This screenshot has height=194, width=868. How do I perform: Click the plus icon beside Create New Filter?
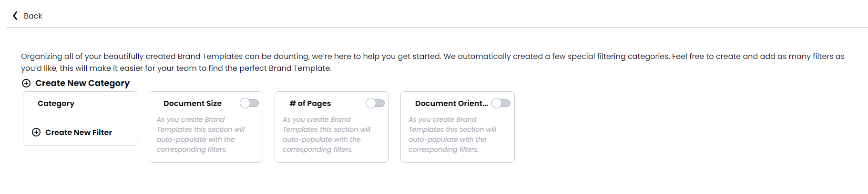pos(36,132)
